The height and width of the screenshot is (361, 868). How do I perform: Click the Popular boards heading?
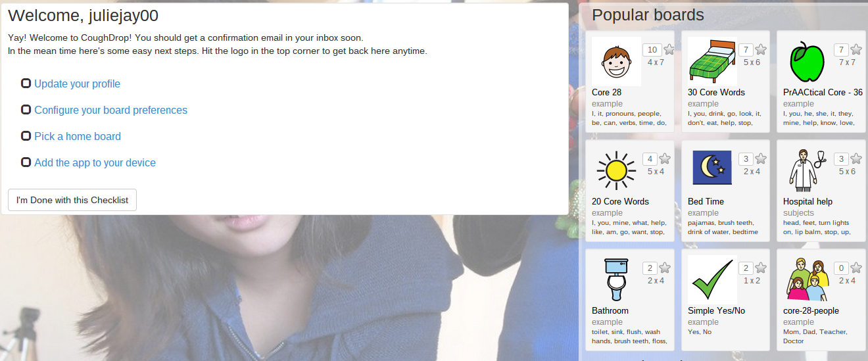(648, 15)
